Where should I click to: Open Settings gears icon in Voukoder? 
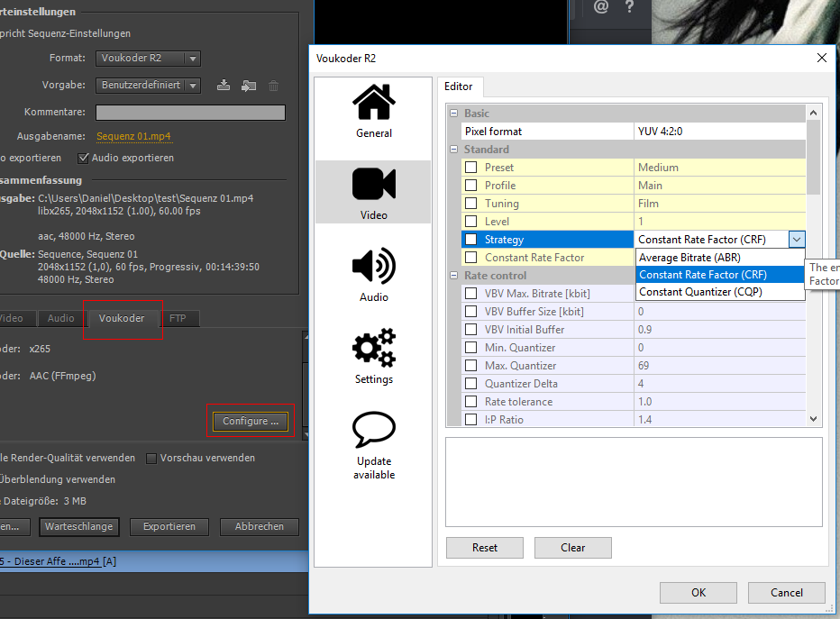tap(373, 349)
